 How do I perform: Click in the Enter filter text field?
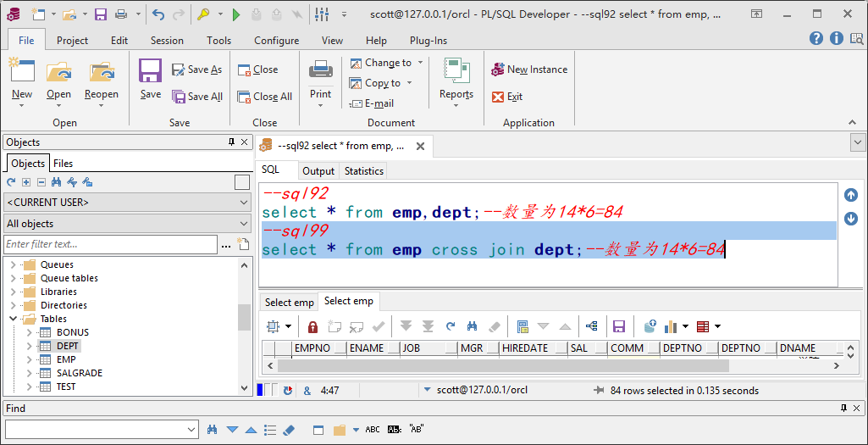point(110,244)
